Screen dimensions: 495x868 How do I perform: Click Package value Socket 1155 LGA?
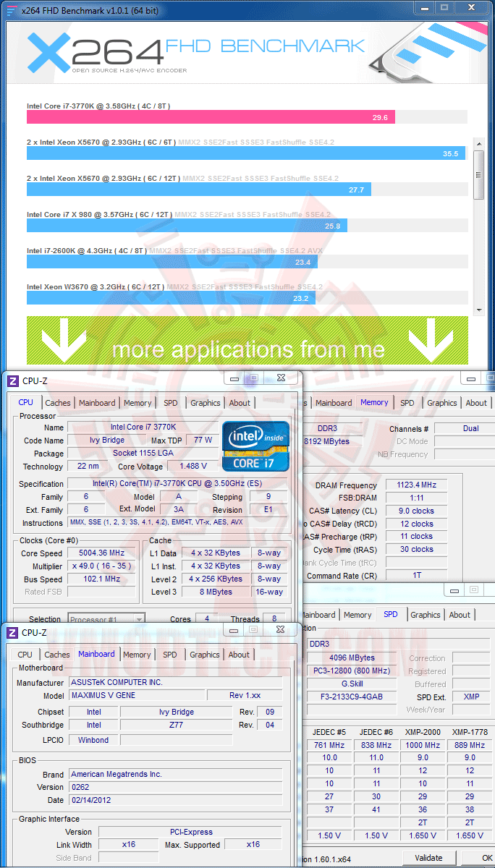click(x=143, y=454)
